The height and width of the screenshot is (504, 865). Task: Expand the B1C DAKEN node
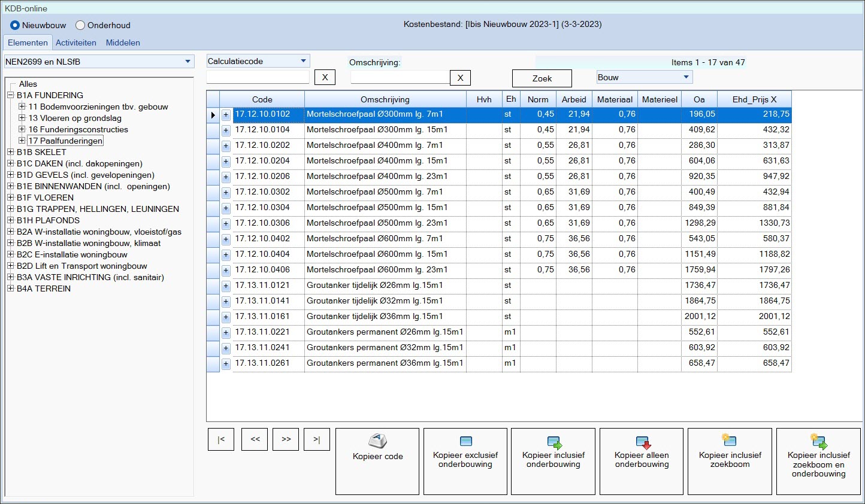click(10, 163)
